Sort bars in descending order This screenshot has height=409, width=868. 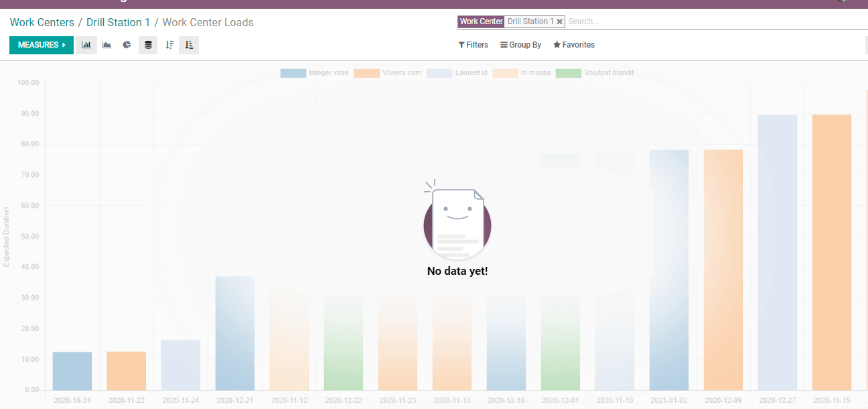coord(169,45)
